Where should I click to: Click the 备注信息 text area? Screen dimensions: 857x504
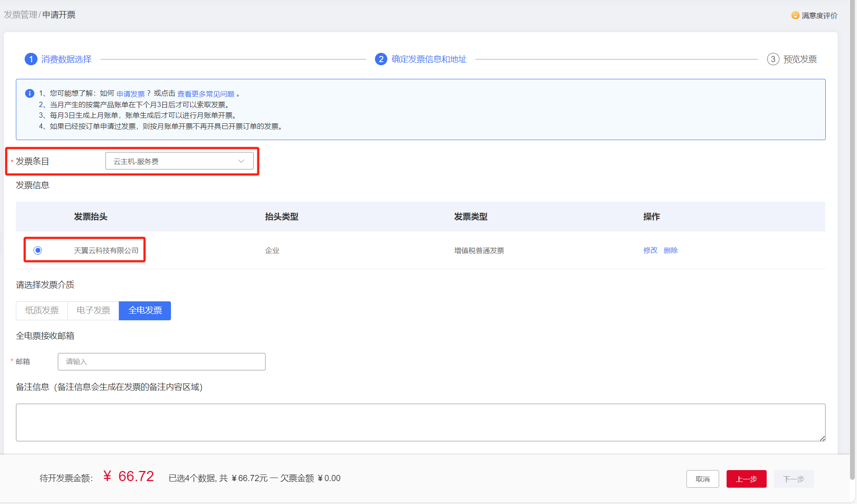(420, 422)
